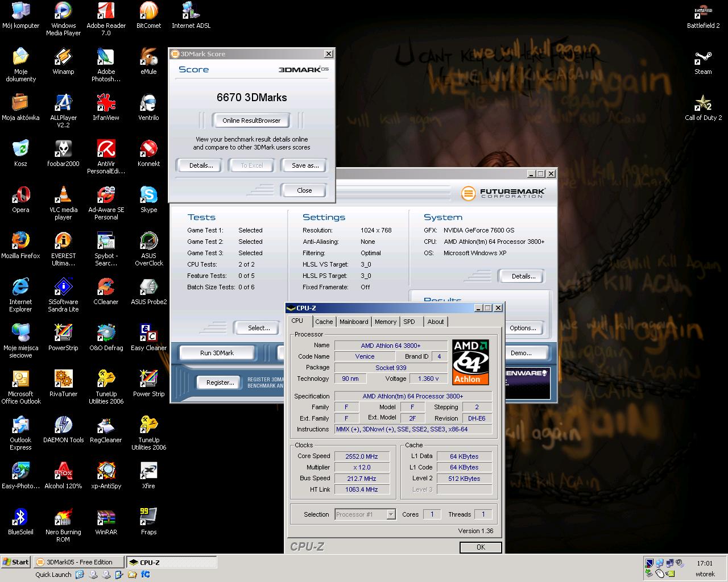
Task: Open the eMule desktop icon
Action: (x=148, y=62)
